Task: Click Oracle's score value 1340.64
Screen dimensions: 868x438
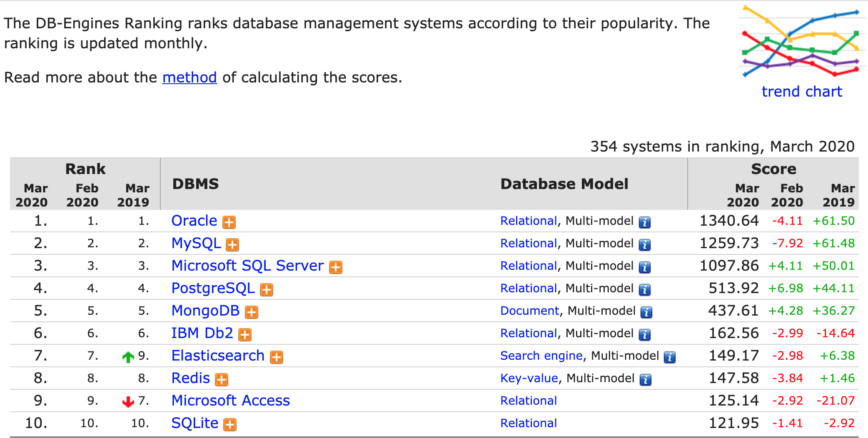Action: tap(729, 221)
